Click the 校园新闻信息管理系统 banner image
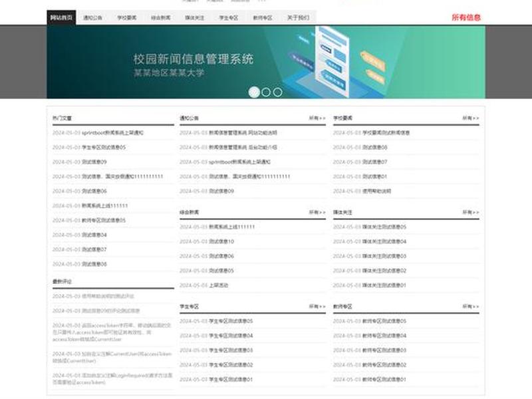532x399 pixels. point(266,62)
